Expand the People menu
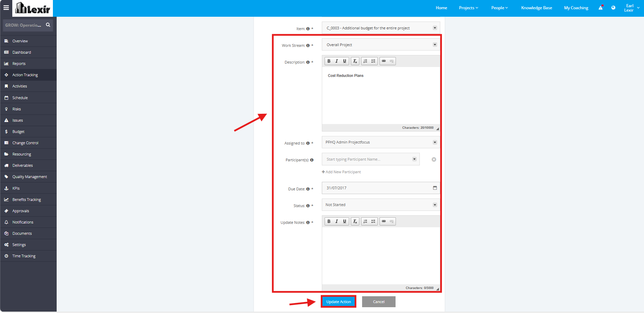The image size is (644, 313). click(500, 8)
